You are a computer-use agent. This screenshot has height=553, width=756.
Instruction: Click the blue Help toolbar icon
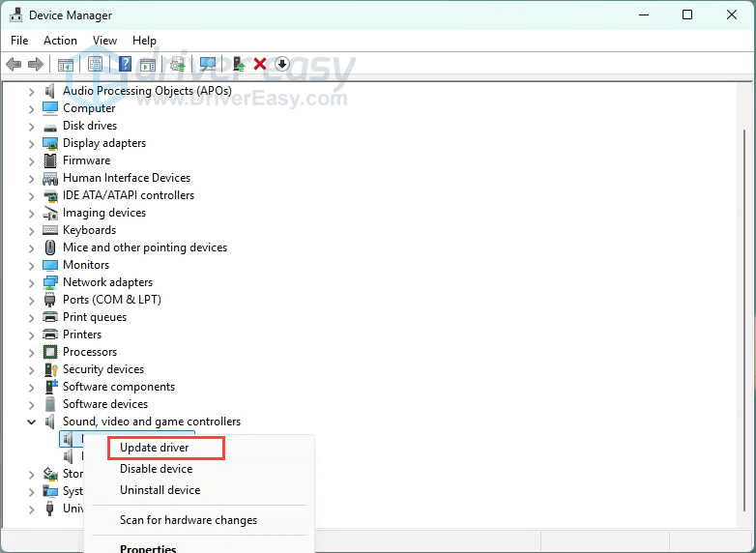coord(125,64)
